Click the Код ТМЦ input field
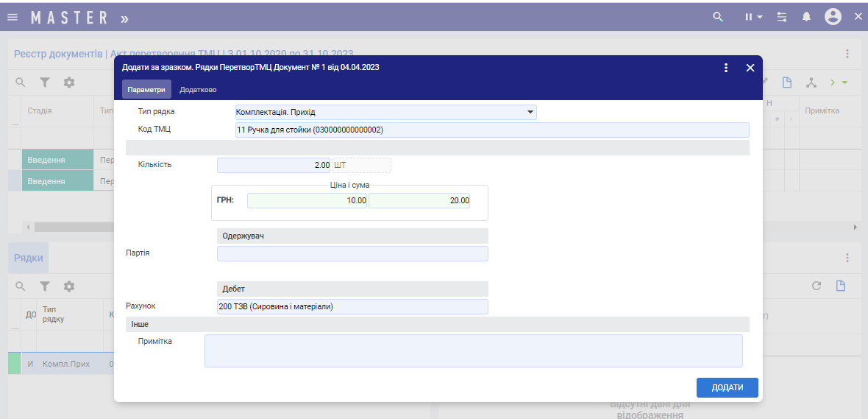 (491, 130)
